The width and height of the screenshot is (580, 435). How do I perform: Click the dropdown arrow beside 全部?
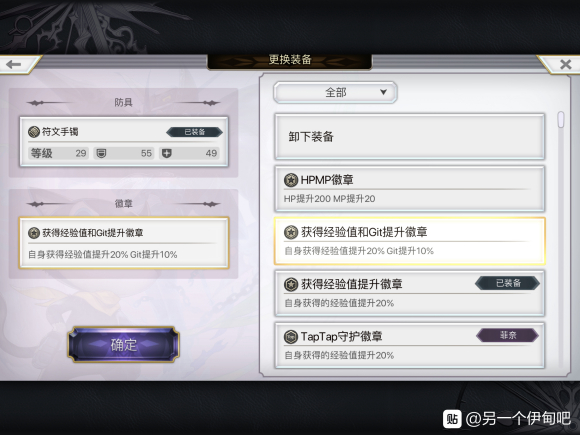383,92
